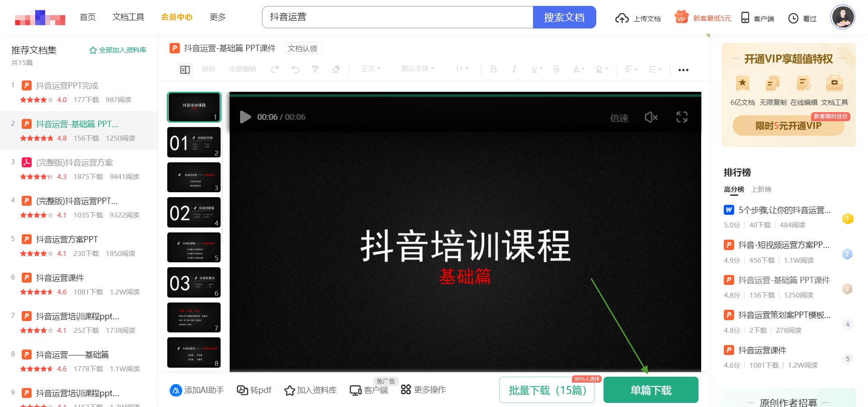Click the redo arrow in editor toolbar

coord(274,69)
